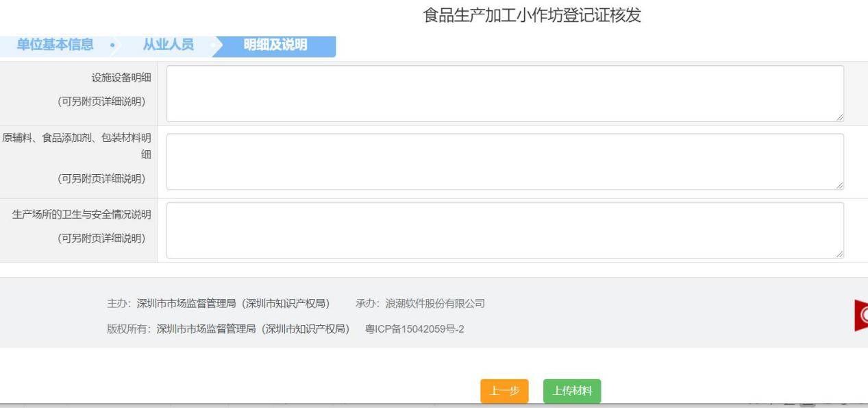This screenshot has height=408, width=868.
Task: Select the 明细及说明 step tab
Action: pos(275,45)
